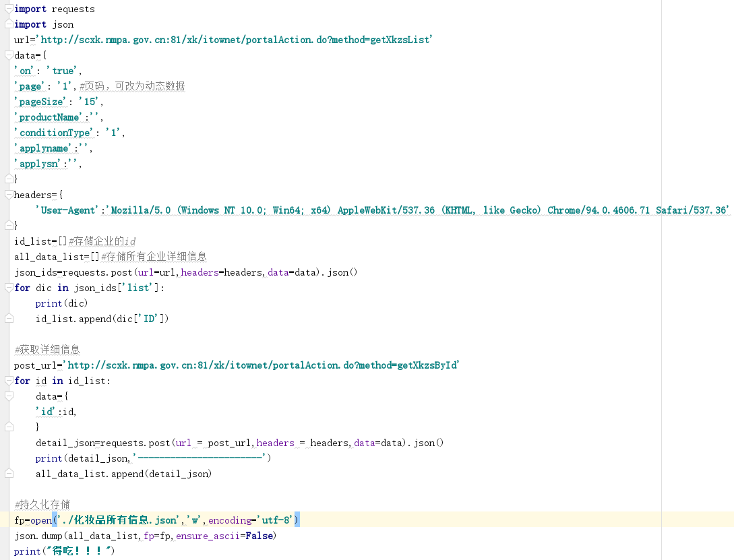The width and height of the screenshot is (734, 560).
Task: Collapse the 'for id in id_list:' loop
Action: [x=9, y=380]
